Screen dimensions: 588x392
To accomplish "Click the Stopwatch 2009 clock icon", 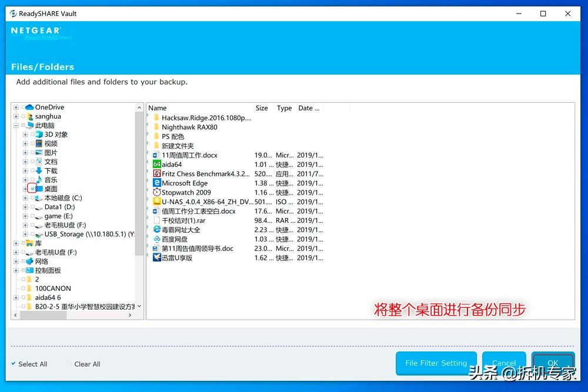I will [x=157, y=192].
